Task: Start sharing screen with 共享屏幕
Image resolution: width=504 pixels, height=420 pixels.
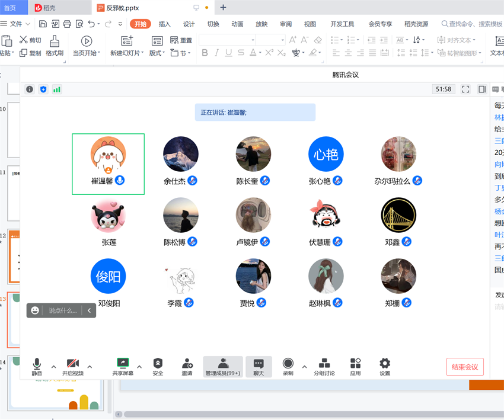Action: pos(123,367)
